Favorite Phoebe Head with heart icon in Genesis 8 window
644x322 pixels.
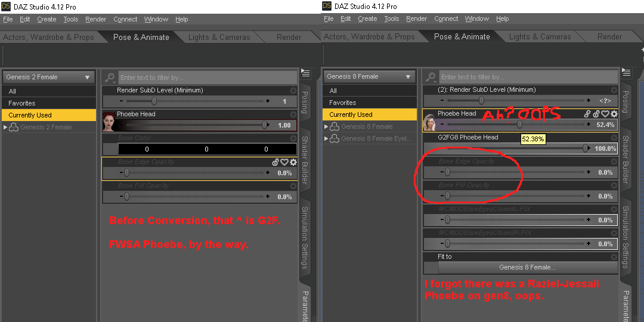click(605, 114)
